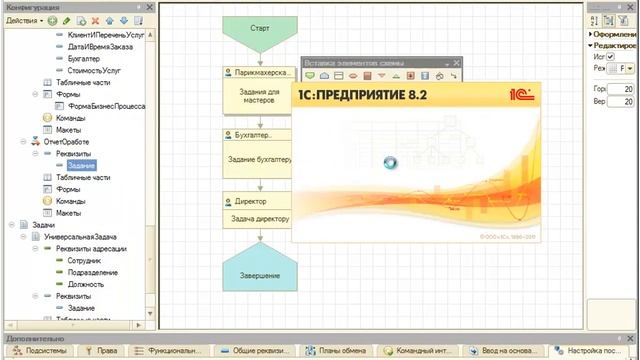
Task: Open the Действия dropdown menu
Action: 24,20
